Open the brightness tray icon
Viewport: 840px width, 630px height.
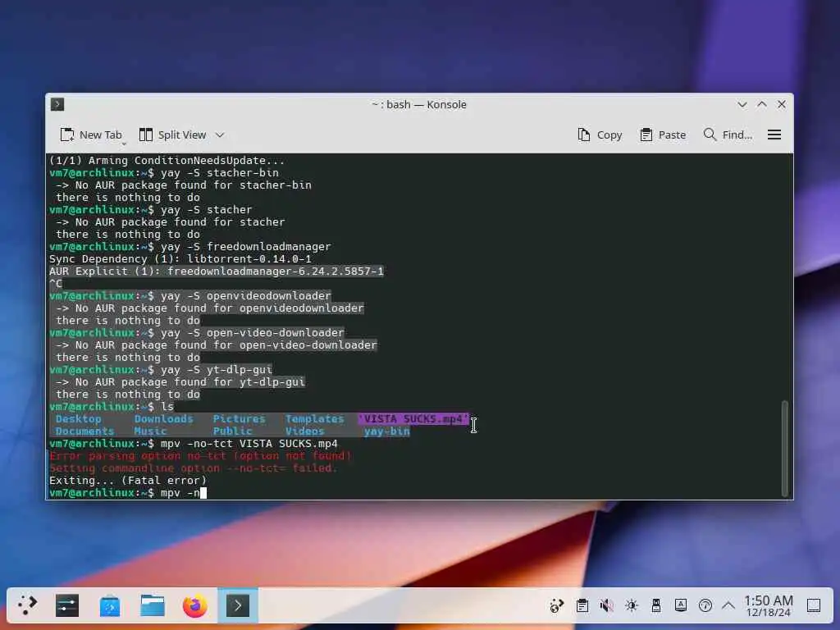[x=631, y=606]
